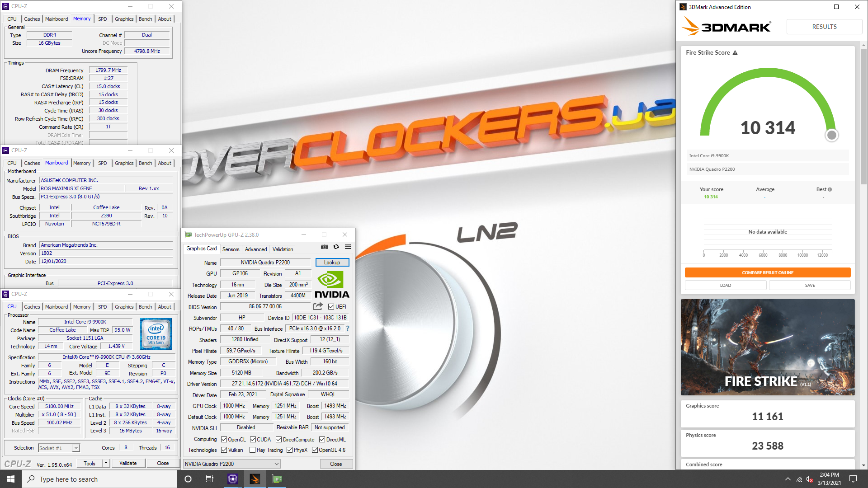Click the CPU-Z Close button at bottom
Screen dimensions: 868x488
coord(163,463)
